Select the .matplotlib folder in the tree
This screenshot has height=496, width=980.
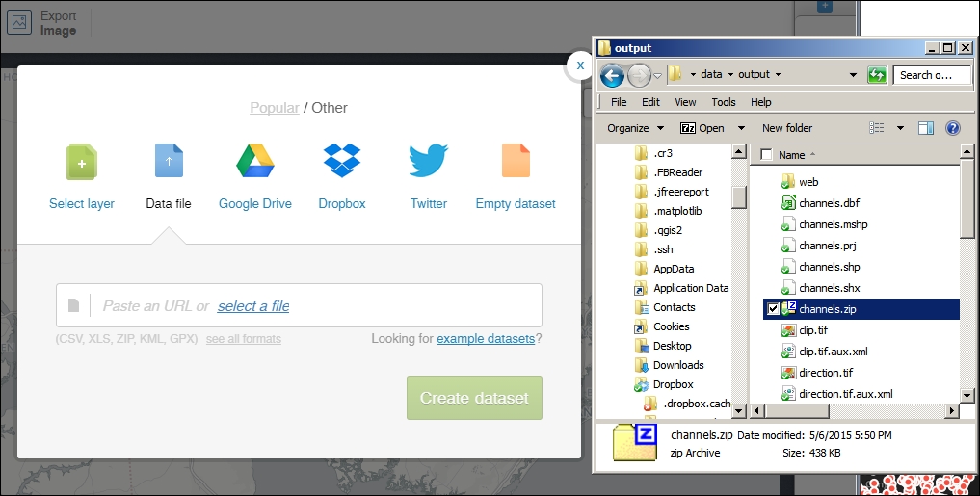coord(668,211)
